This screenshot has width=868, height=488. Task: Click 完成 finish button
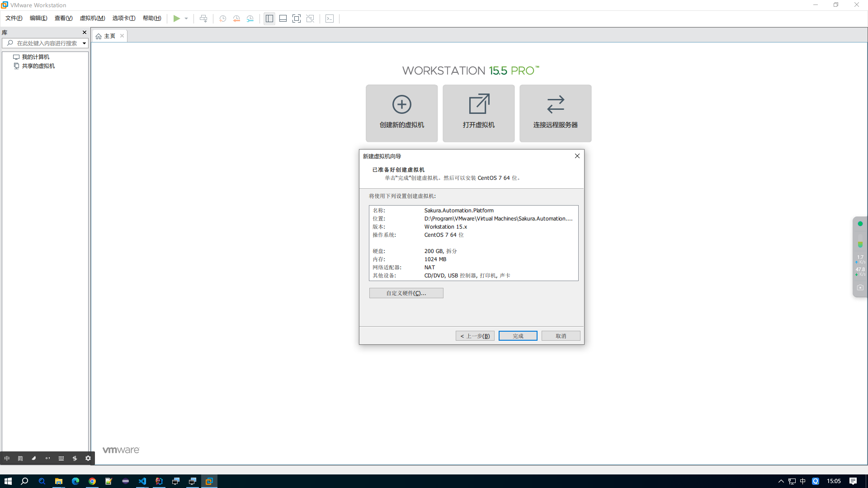click(518, 336)
